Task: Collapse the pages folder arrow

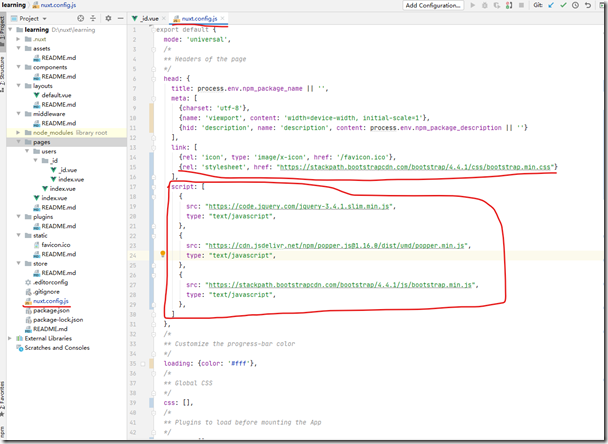Action: [18, 142]
